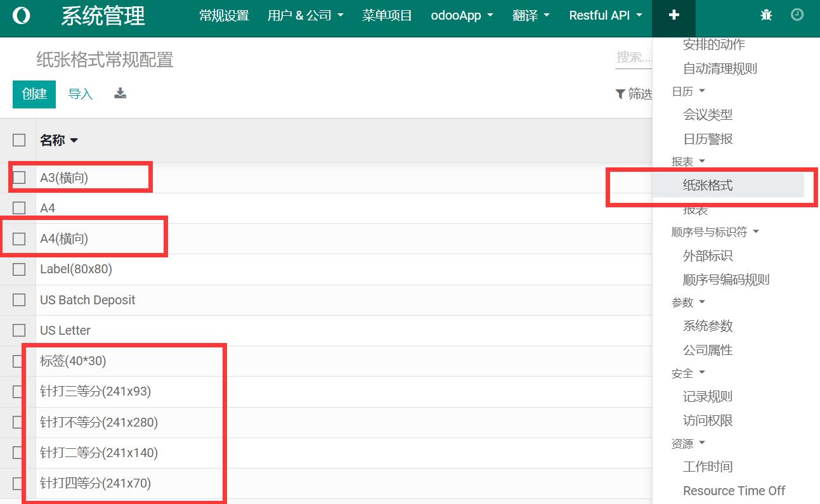
Task: Open the 用户 & 公司 dropdown menu
Action: coord(305,16)
